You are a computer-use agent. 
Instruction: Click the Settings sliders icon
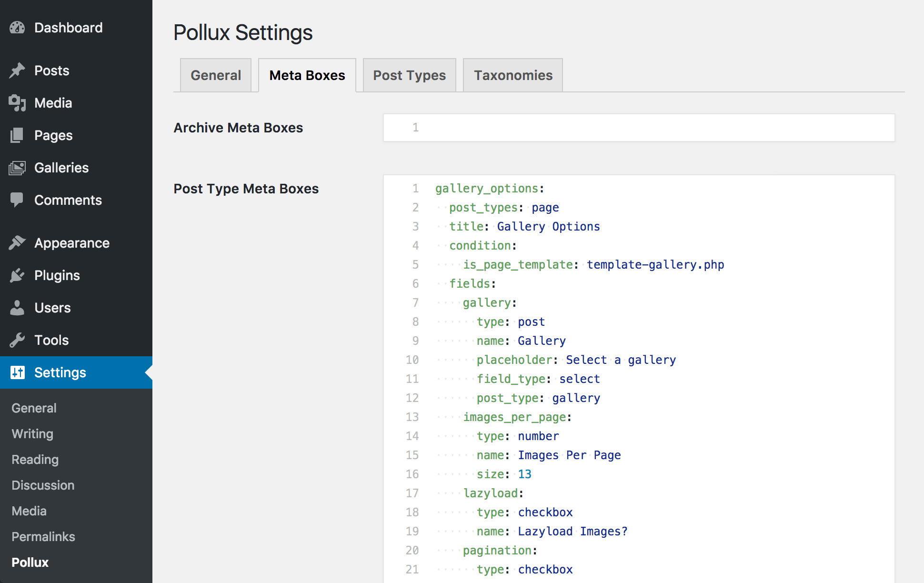tap(17, 372)
